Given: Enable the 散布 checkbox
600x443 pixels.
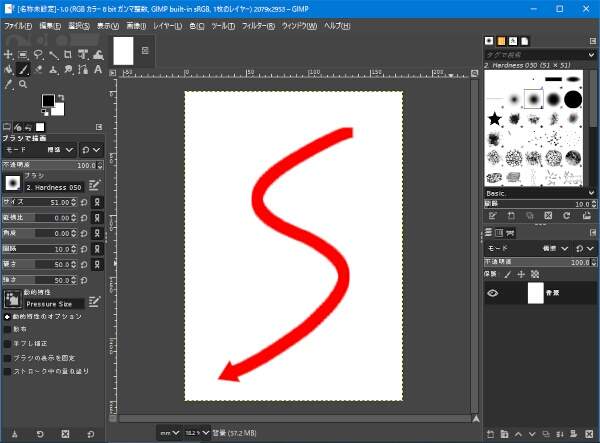Looking at the screenshot, I should tap(8, 329).
